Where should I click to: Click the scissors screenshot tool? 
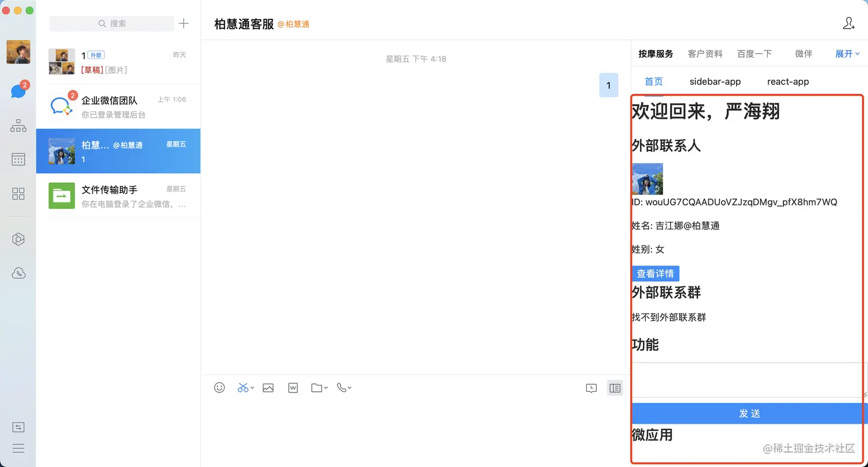[x=243, y=388]
